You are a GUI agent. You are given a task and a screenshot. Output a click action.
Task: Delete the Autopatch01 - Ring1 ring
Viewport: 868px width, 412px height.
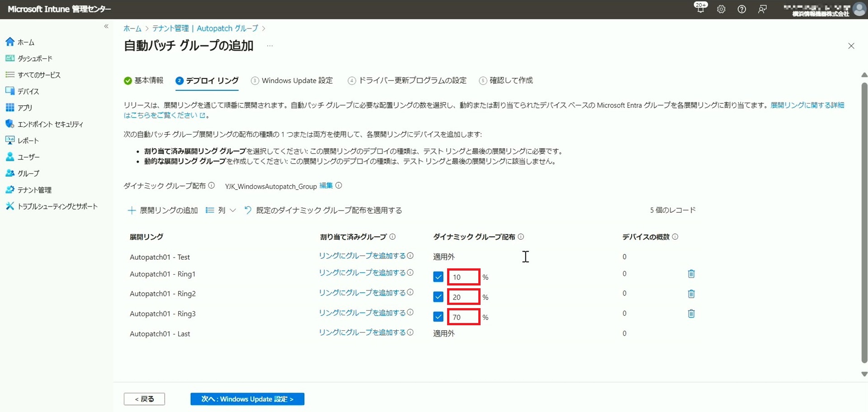(x=691, y=274)
